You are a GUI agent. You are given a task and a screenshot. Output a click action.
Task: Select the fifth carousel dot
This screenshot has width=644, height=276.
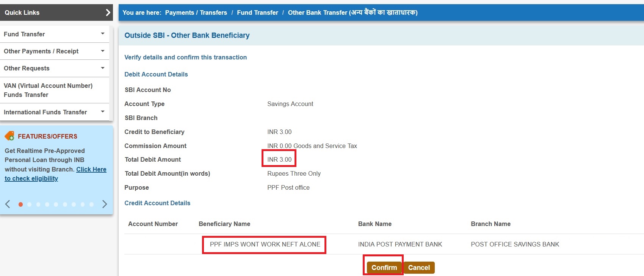(x=56, y=204)
